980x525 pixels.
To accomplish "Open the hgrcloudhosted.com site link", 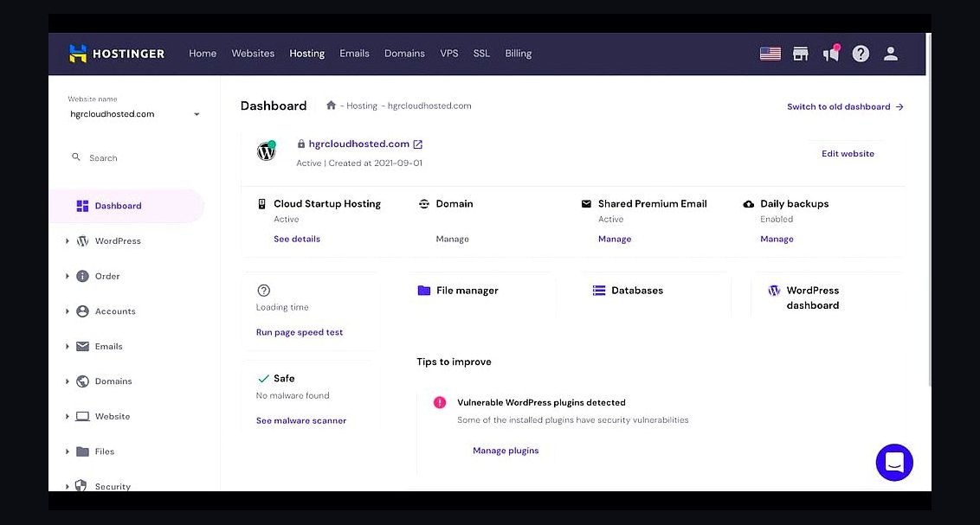I will (x=358, y=144).
